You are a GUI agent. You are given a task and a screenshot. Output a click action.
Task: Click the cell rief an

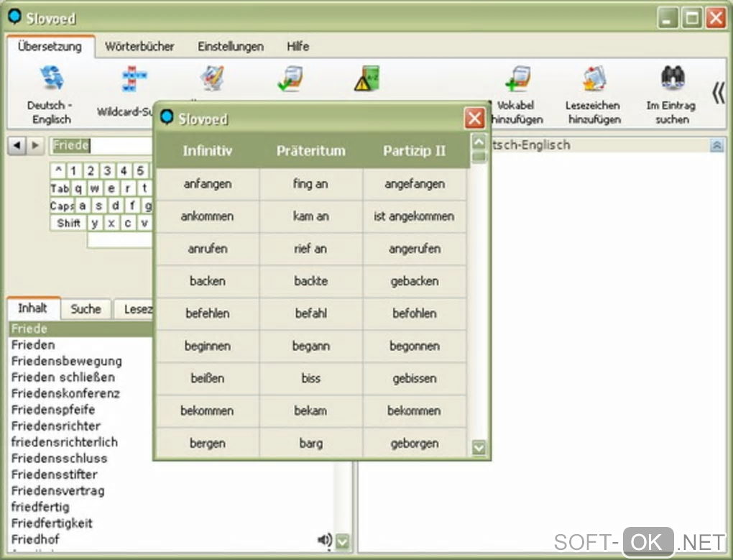click(x=311, y=249)
